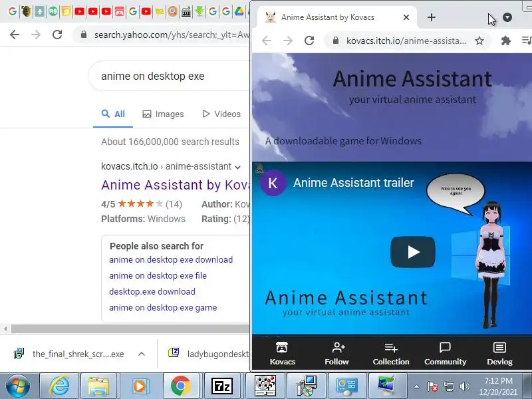The height and width of the screenshot is (399, 532).
Task: Switch to the Videos search tab
Action: click(x=221, y=114)
